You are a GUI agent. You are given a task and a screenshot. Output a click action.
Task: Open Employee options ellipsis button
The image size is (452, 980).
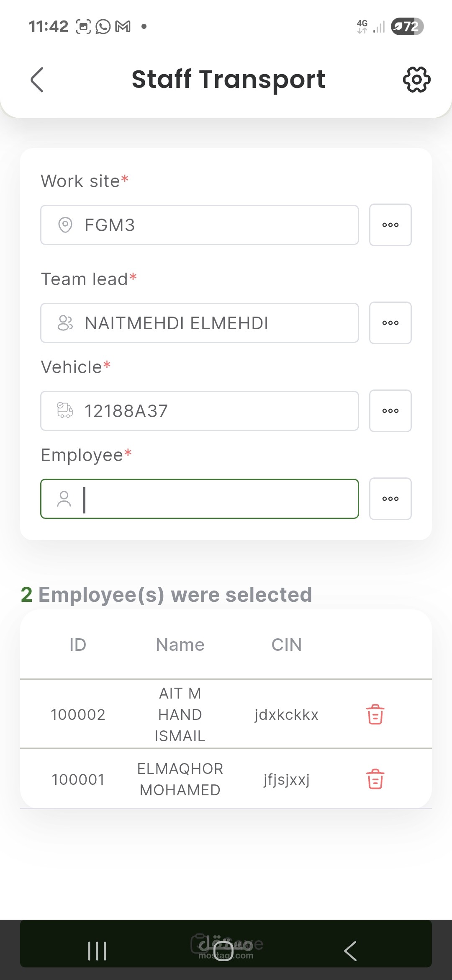pyautogui.click(x=390, y=499)
